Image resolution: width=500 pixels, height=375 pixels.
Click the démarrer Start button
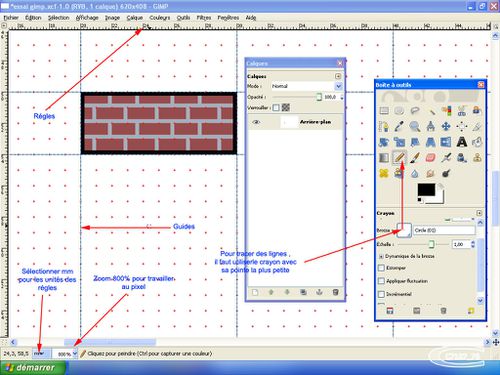pos(32,368)
